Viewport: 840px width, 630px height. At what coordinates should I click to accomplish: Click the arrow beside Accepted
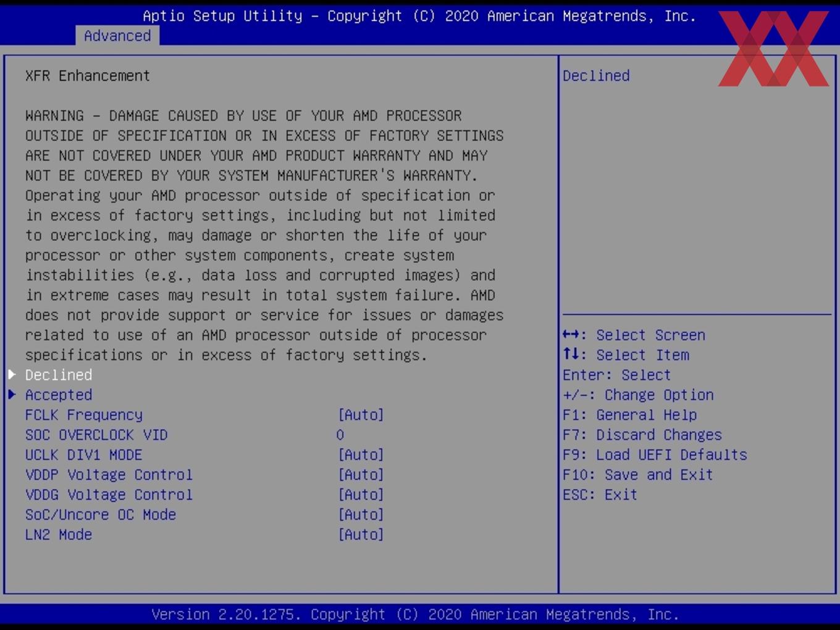(x=12, y=394)
